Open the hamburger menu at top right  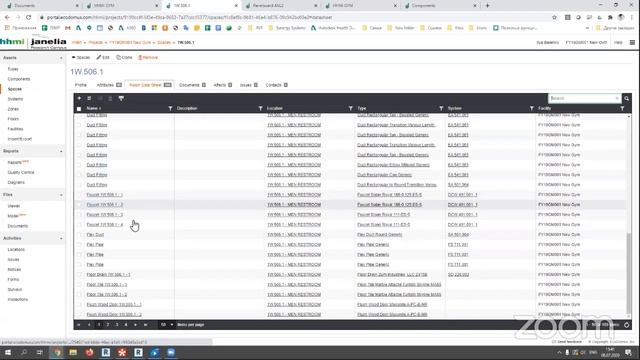click(632, 42)
